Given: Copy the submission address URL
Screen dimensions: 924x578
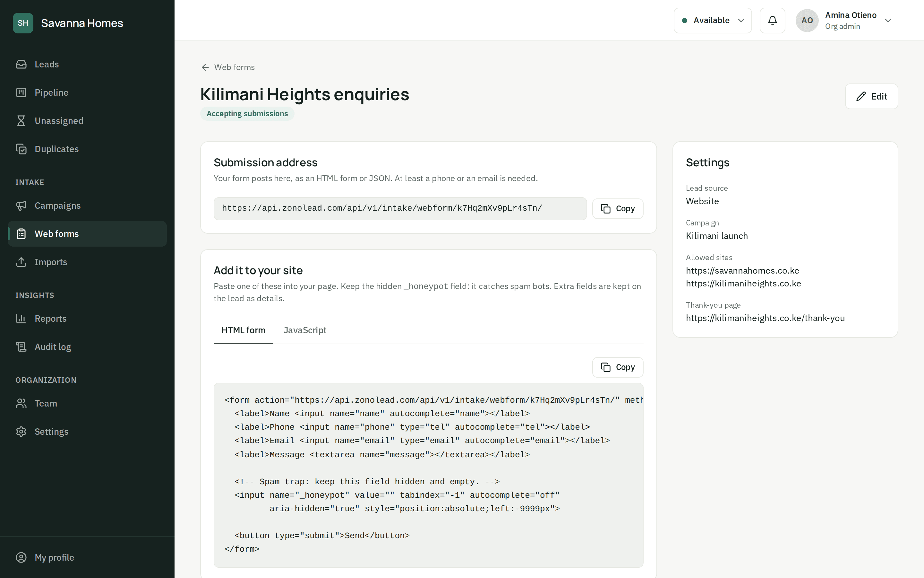Looking at the screenshot, I should (x=617, y=209).
